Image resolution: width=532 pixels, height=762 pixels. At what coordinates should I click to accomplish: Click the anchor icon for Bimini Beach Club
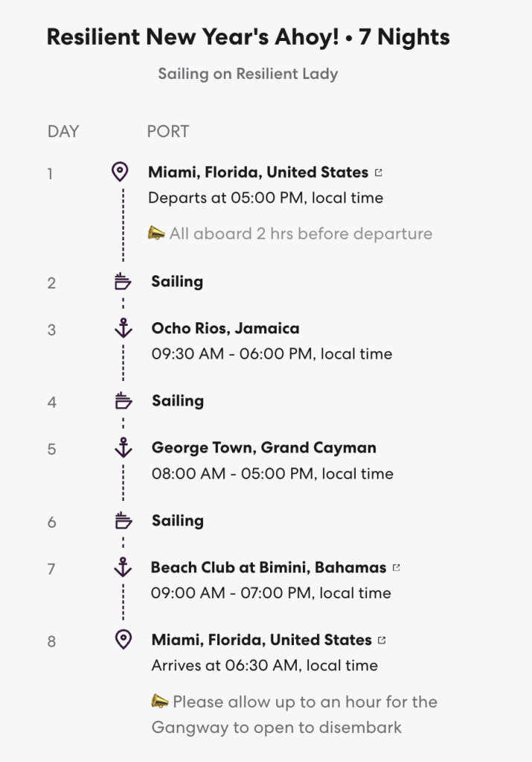123,567
